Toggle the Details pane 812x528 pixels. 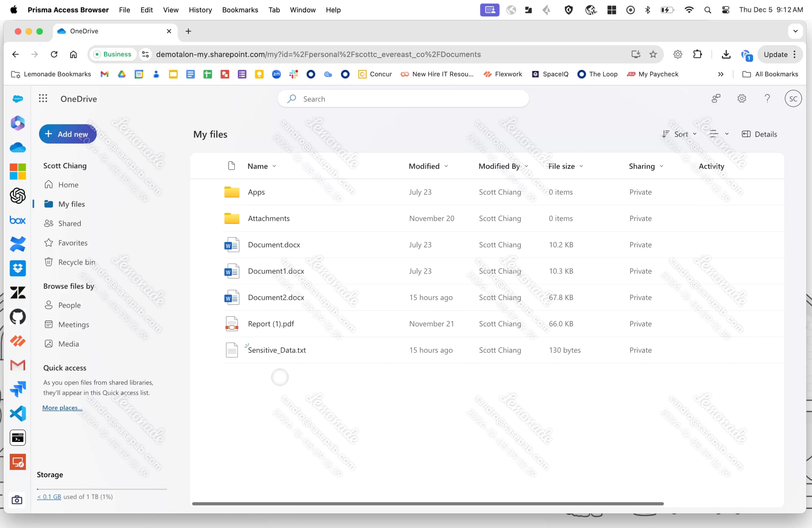(759, 134)
